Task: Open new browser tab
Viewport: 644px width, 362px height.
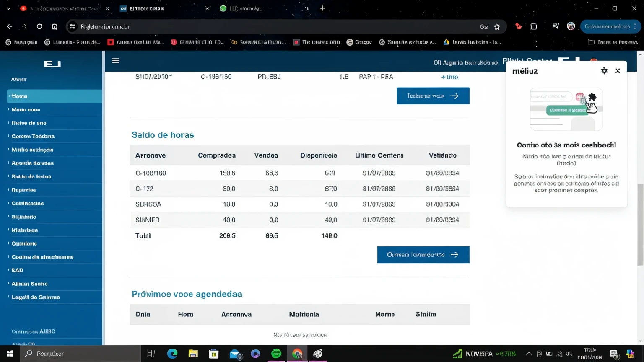Action: tap(322, 8)
